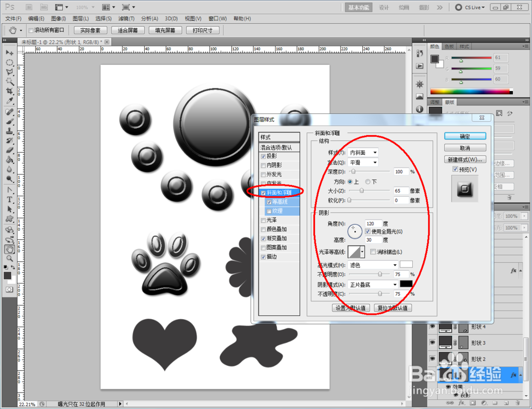Viewport: 532px width, 409px height.
Task: Select the Hand tool in toolbox
Action: (x=10, y=249)
